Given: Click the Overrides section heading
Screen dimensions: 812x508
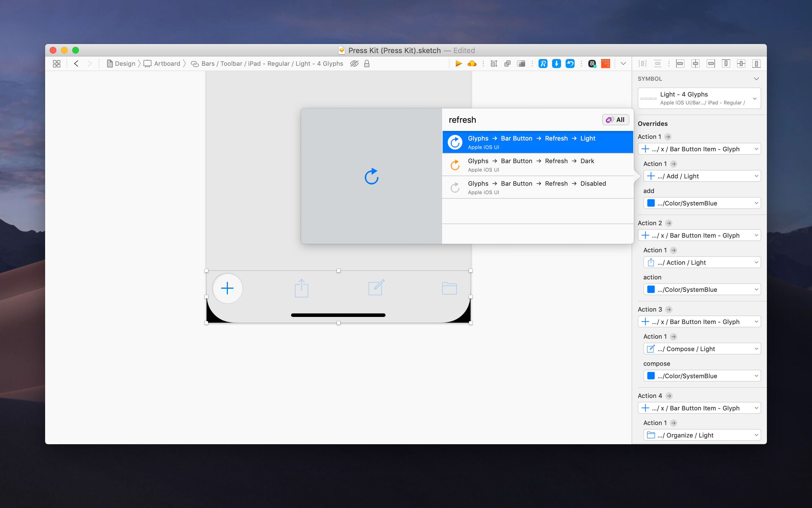Looking at the screenshot, I should (x=653, y=124).
